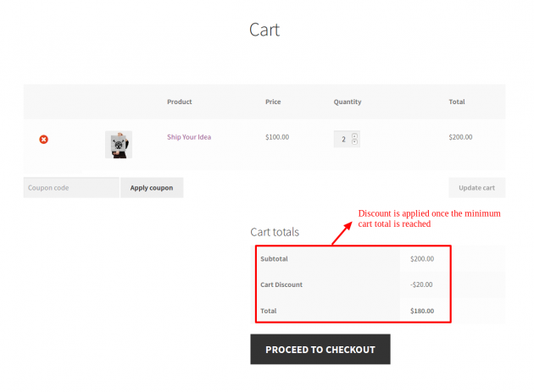Decrease quantity with the down stepper arrow
The image size is (534, 392).
point(354,142)
